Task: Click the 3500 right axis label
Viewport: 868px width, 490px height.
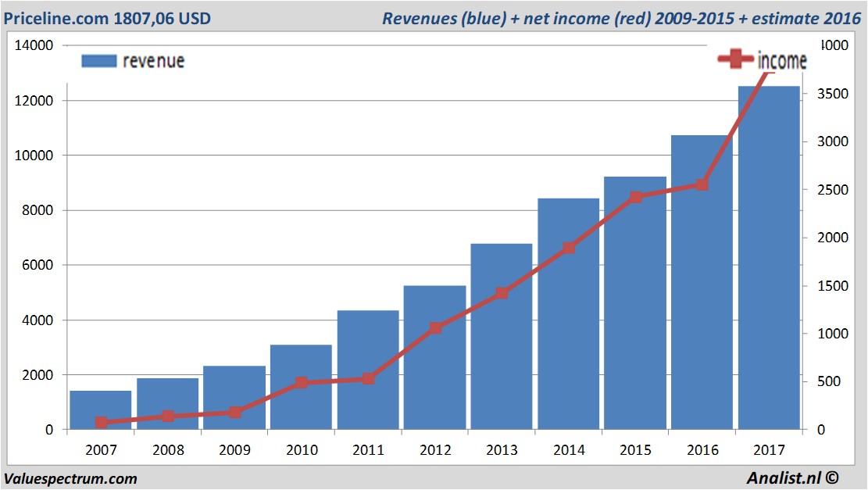Action: click(x=833, y=94)
